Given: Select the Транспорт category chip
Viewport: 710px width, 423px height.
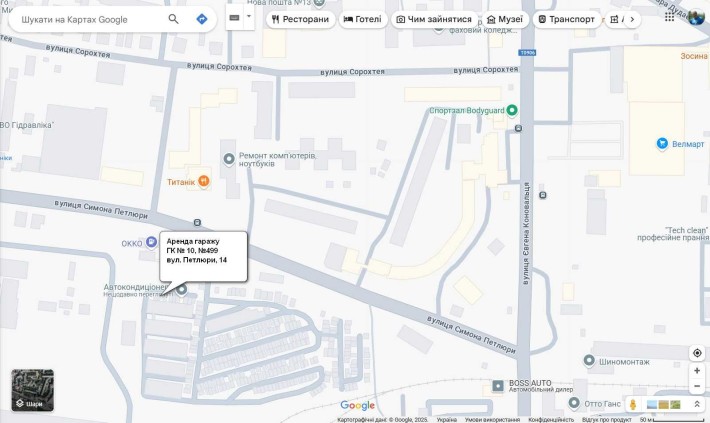Looking at the screenshot, I should 567,19.
